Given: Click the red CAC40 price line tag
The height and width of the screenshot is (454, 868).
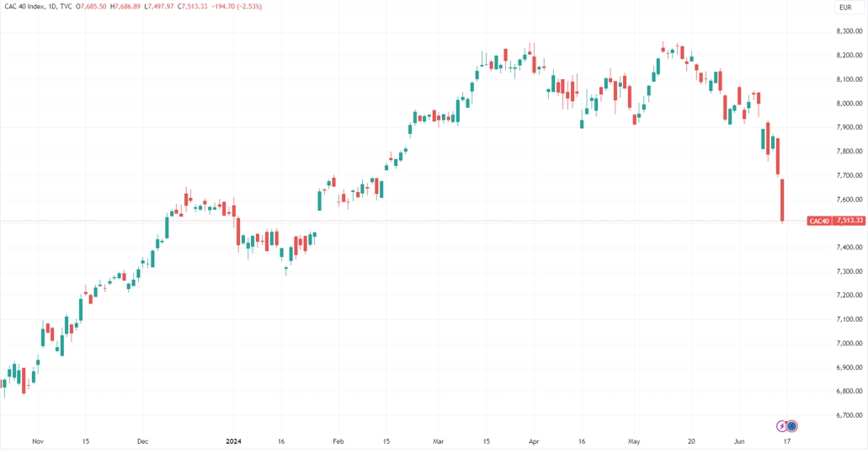Looking at the screenshot, I should click(x=818, y=222).
